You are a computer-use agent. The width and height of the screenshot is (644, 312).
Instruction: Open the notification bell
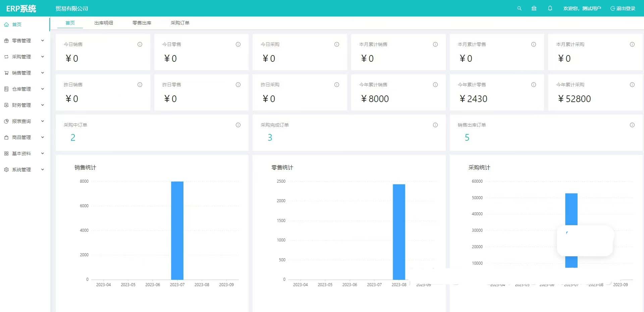550,8
